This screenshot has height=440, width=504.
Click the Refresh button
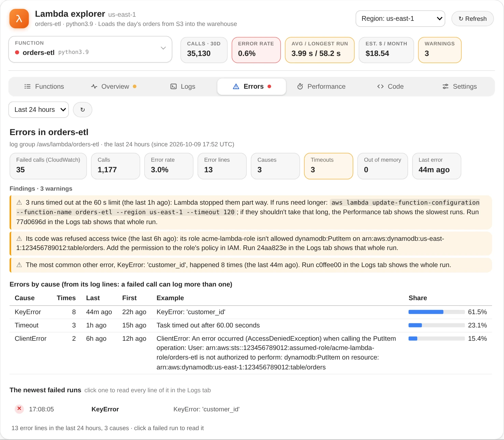click(x=473, y=19)
